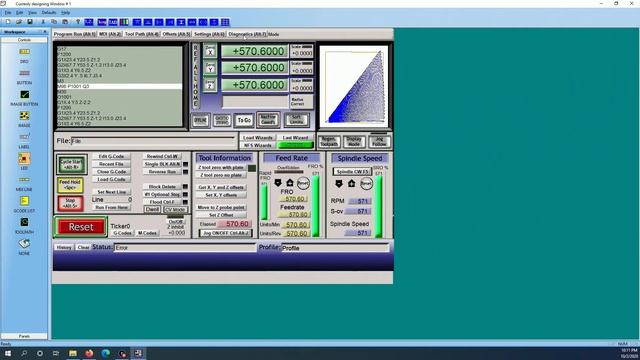Switch to the Settings (Alt-6) tab
The width and height of the screenshot is (640, 360).
tap(209, 34)
